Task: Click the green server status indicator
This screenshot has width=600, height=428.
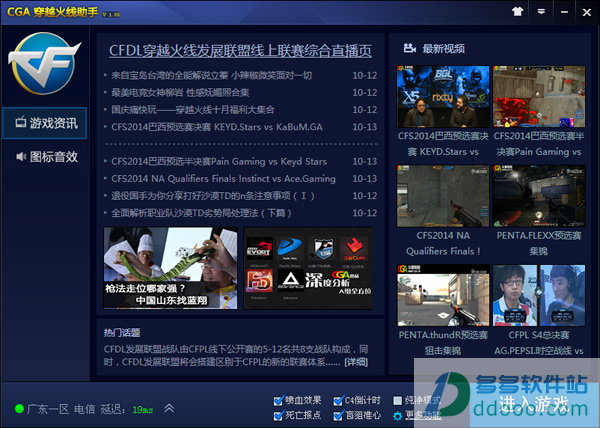Action: (19, 409)
